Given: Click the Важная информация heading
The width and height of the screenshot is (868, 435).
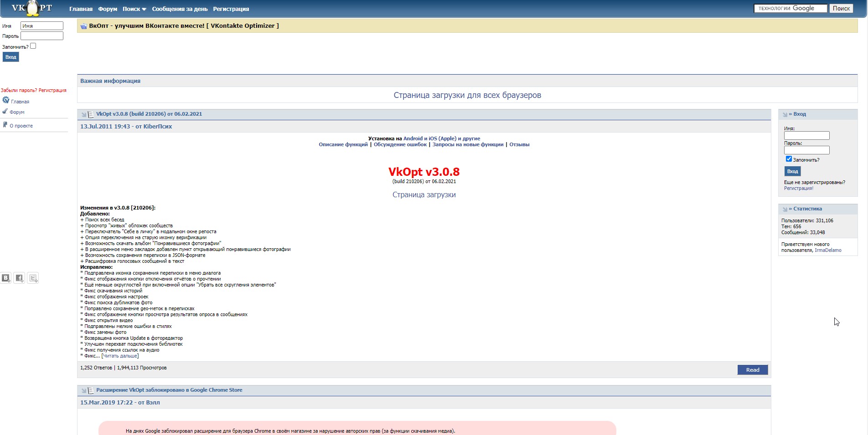Looking at the screenshot, I should [x=110, y=81].
